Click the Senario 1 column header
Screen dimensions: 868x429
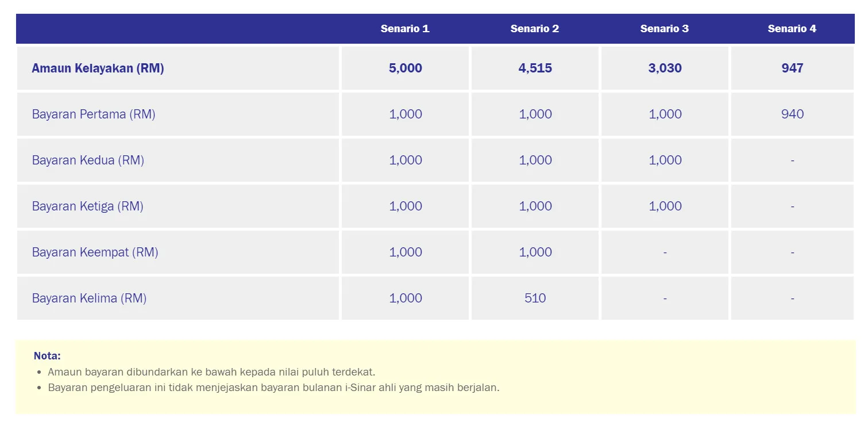click(405, 29)
